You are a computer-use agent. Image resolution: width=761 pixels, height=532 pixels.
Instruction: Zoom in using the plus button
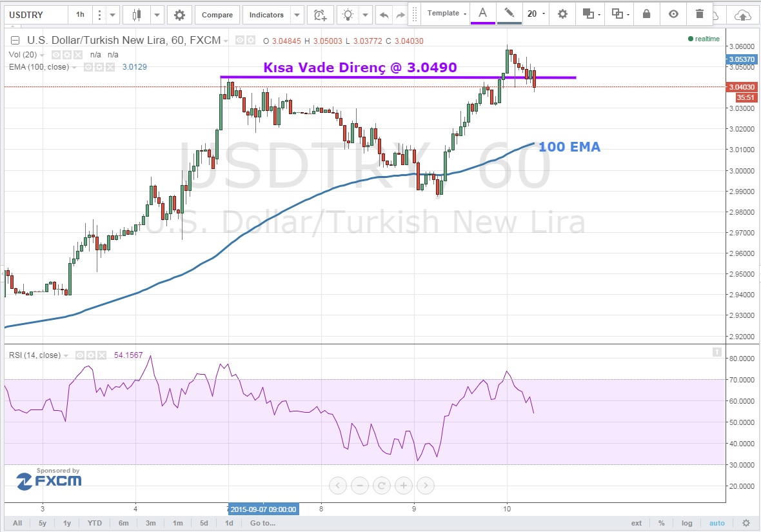click(x=404, y=486)
